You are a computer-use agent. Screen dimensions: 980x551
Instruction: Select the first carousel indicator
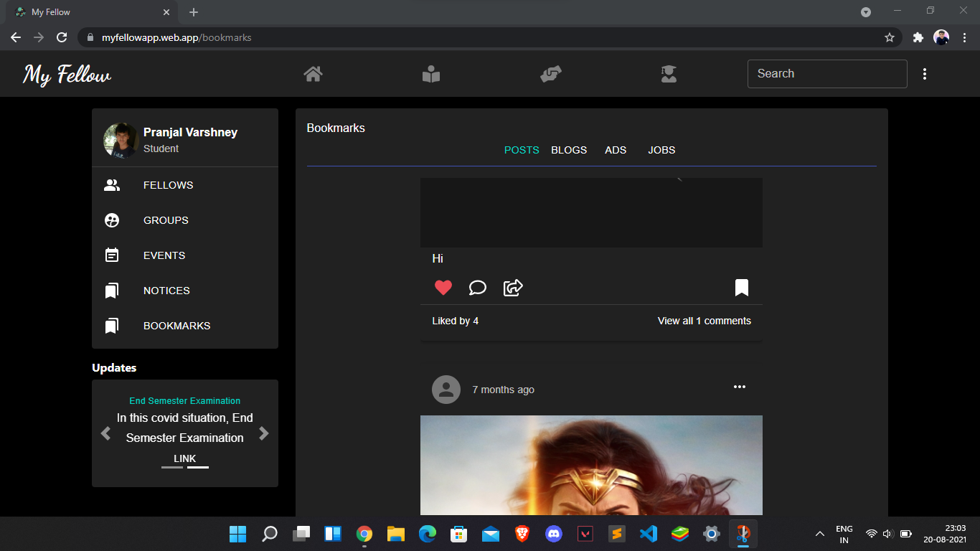172,467
